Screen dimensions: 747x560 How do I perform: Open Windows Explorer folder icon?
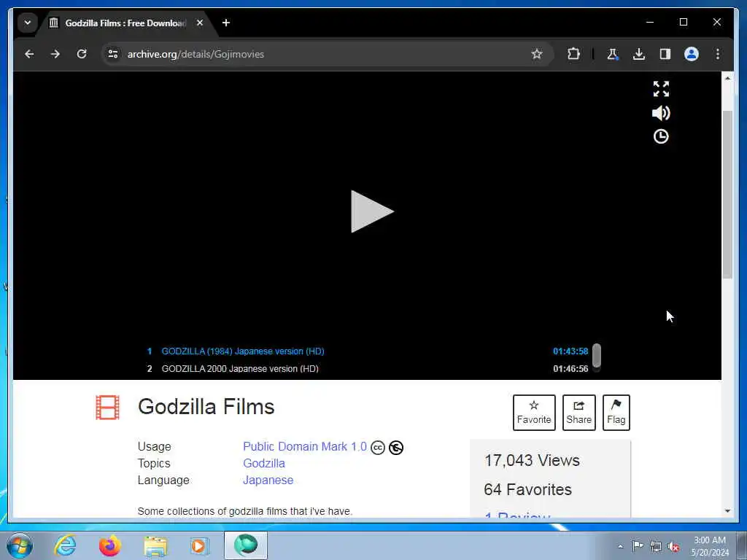pyautogui.click(x=155, y=545)
